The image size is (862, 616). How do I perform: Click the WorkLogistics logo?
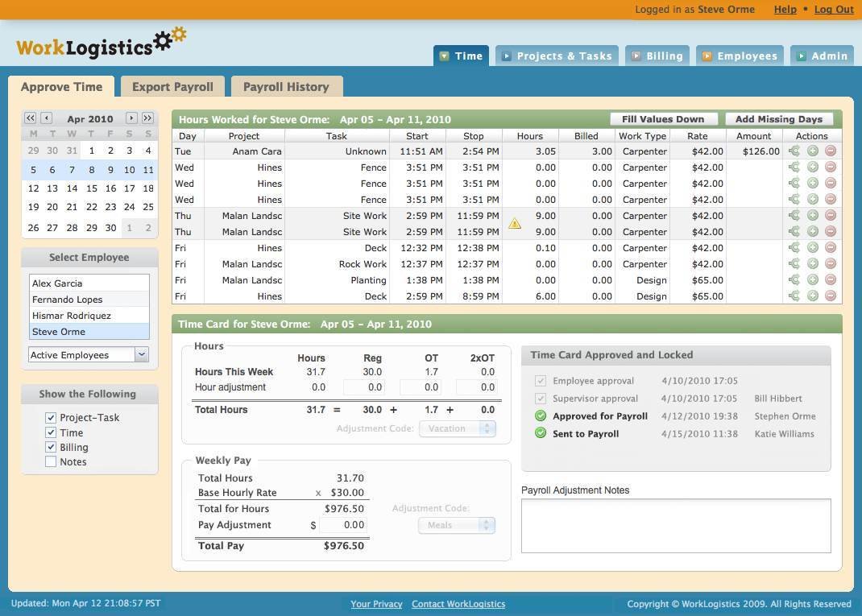point(102,43)
